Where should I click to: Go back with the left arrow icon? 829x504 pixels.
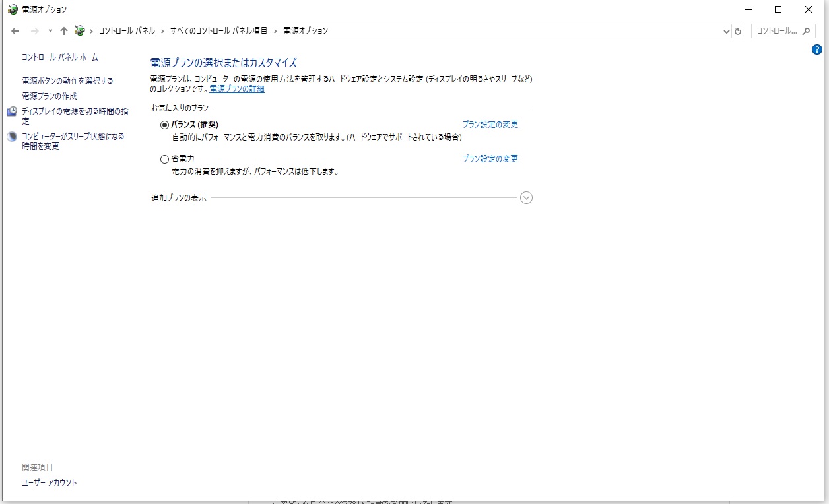16,31
